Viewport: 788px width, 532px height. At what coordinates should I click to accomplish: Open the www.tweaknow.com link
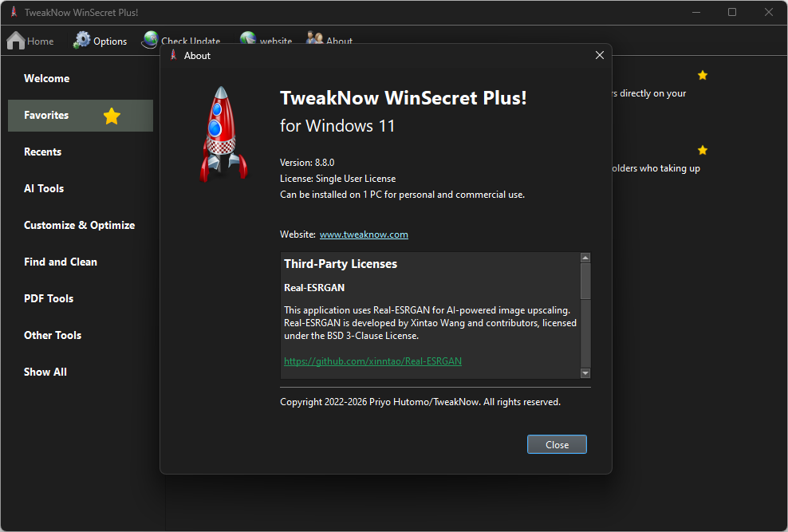[364, 234]
